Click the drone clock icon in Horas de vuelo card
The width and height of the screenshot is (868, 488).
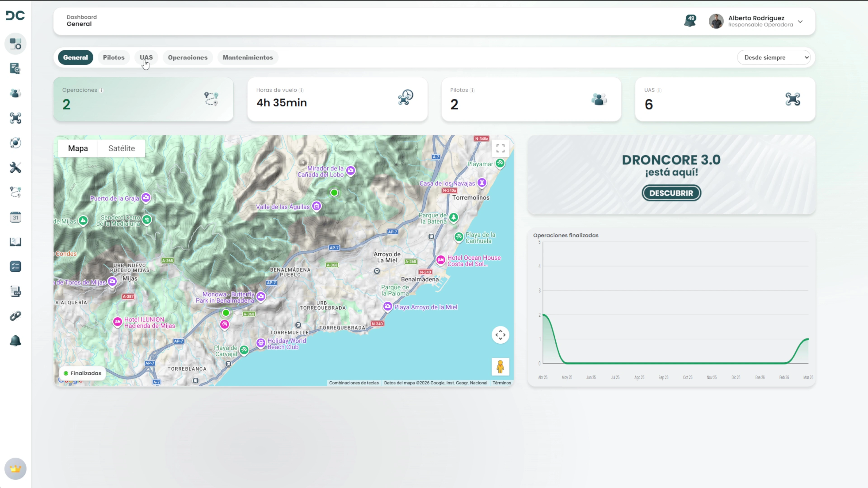405,97
